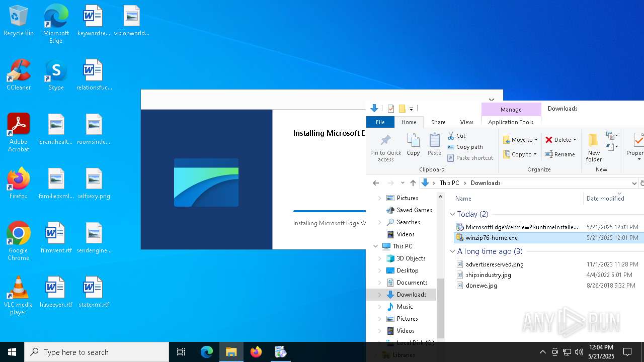Screen dimensions: 644x362
Task: Click Quick Access toolbar new folder icon
Action: 402,109
